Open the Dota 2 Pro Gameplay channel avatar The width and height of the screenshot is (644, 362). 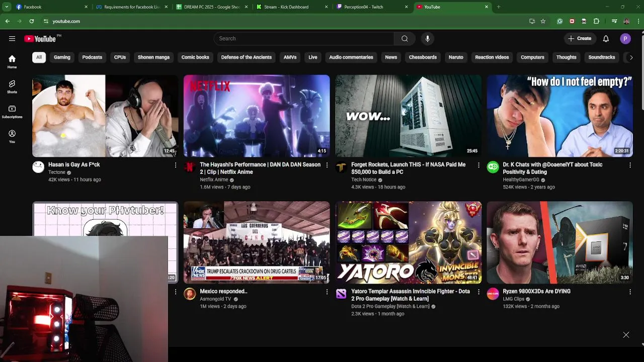coord(341,294)
